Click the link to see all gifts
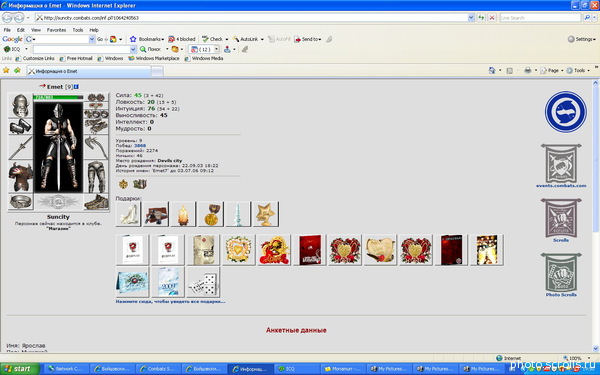The width and height of the screenshot is (600, 375). [170, 302]
